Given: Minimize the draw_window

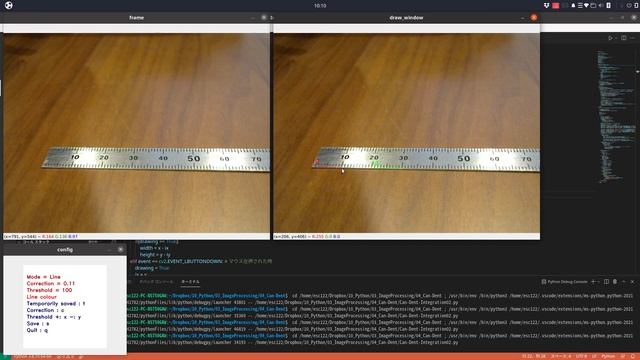Looking at the screenshot, I should (x=523, y=18).
